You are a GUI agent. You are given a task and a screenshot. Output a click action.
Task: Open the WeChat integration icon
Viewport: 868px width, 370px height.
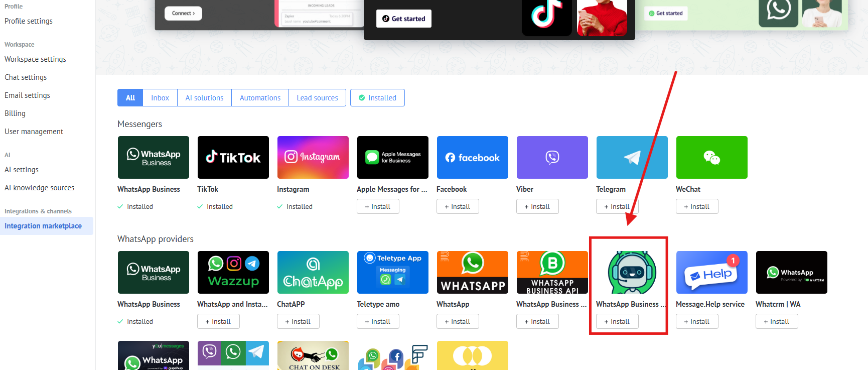(x=711, y=157)
